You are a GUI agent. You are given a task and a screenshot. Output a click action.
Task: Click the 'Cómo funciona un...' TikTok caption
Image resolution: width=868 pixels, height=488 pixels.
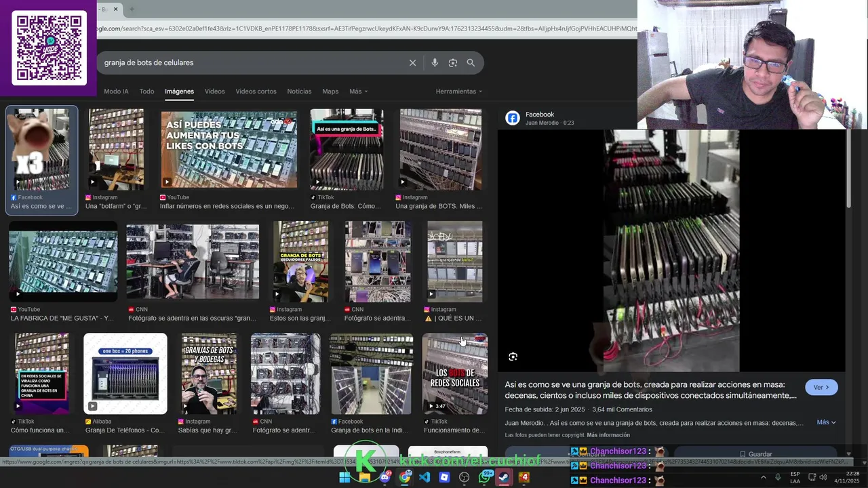pos(40,430)
